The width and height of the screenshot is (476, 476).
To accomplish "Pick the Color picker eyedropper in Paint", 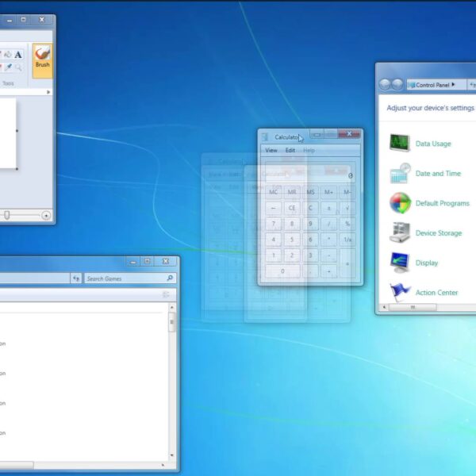I will tap(8, 67).
